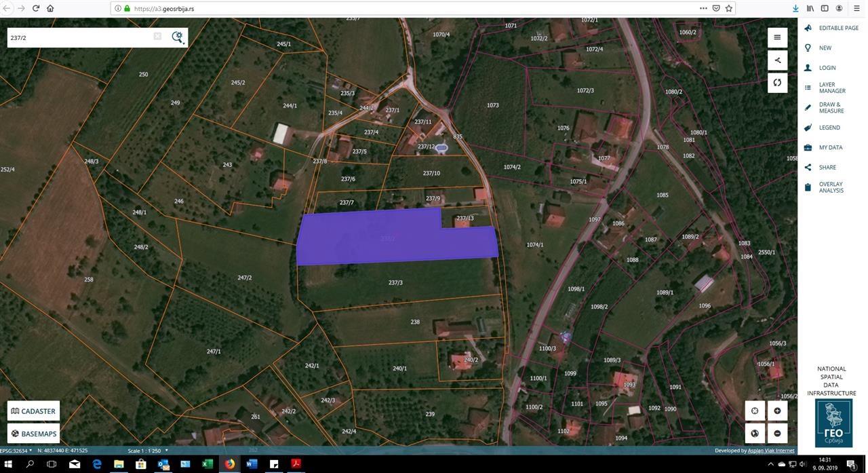Click the globe full-extent button

755,433
